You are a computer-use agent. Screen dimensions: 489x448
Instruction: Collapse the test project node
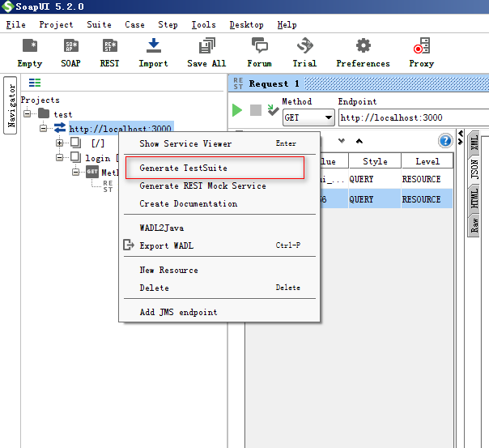pos(28,113)
